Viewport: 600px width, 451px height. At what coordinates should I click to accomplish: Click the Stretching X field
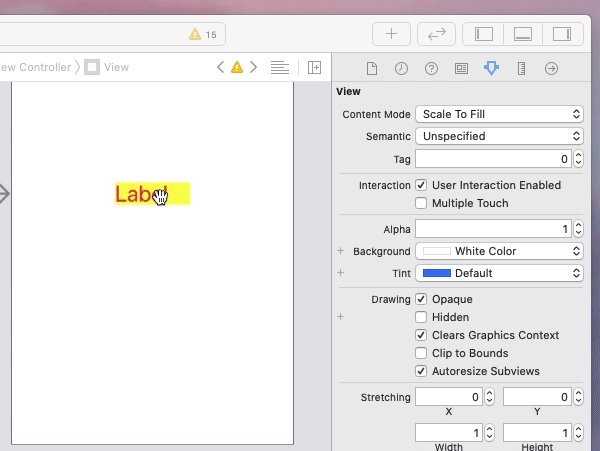449,397
